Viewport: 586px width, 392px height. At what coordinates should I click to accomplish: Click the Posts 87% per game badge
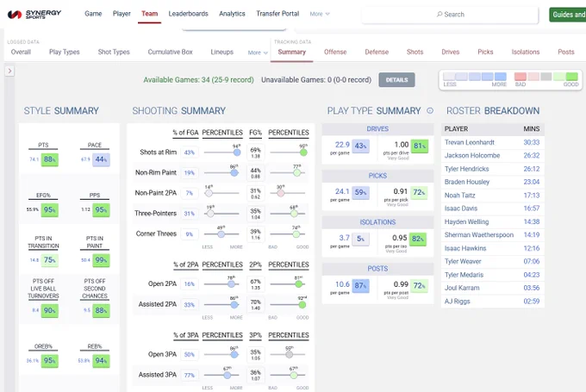[x=360, y=286]
